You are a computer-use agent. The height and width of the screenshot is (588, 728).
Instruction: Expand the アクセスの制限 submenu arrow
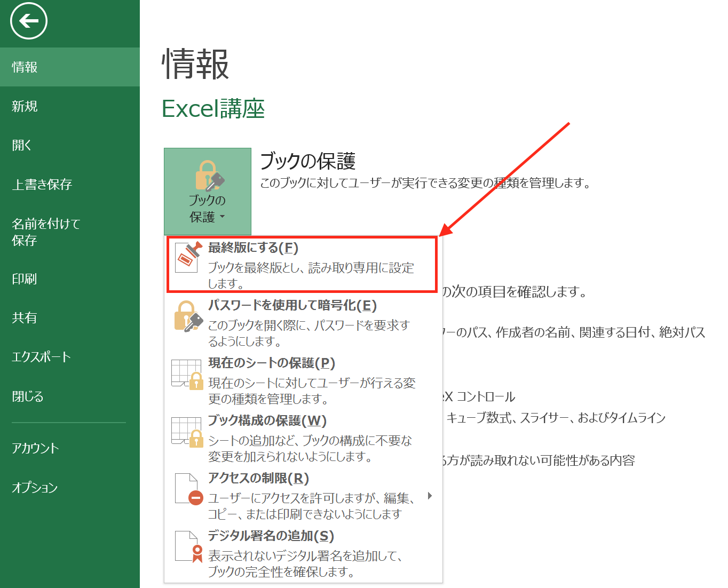(430, 496)
